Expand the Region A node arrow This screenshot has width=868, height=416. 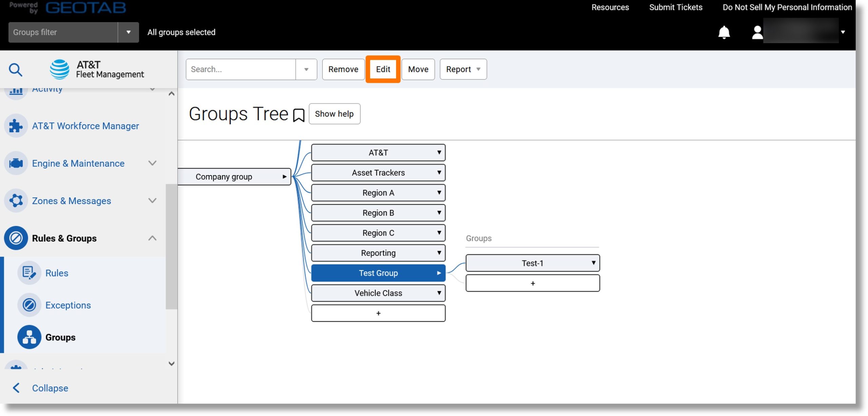click(x=439, y=192)
